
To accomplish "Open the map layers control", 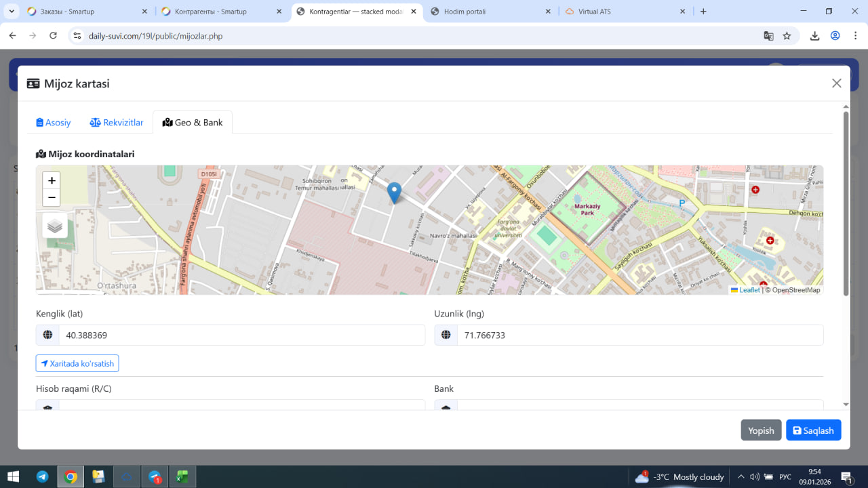I will (x=55, y=226).
